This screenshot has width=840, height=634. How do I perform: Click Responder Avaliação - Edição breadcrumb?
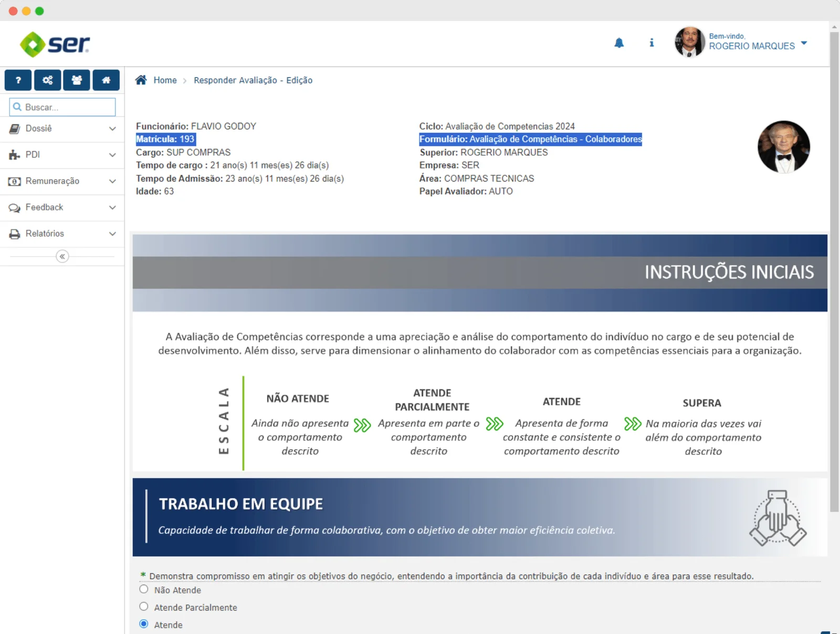click(x=253, y=80)
